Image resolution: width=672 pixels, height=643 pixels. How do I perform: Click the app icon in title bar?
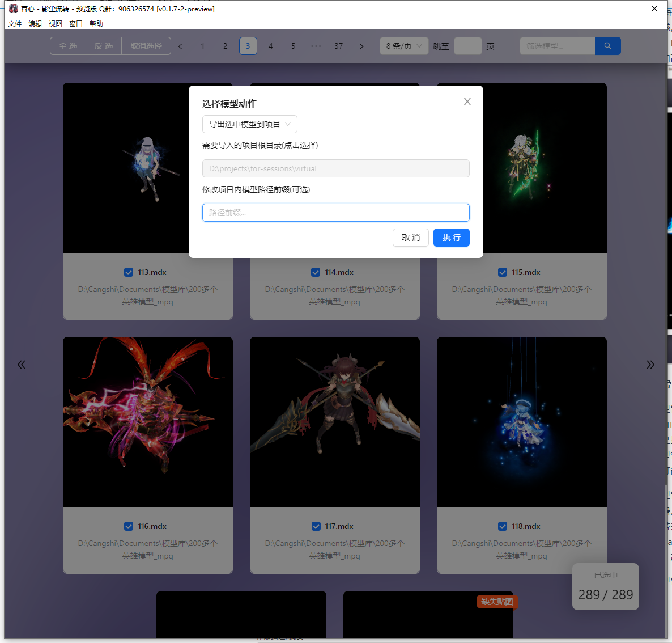14,9
